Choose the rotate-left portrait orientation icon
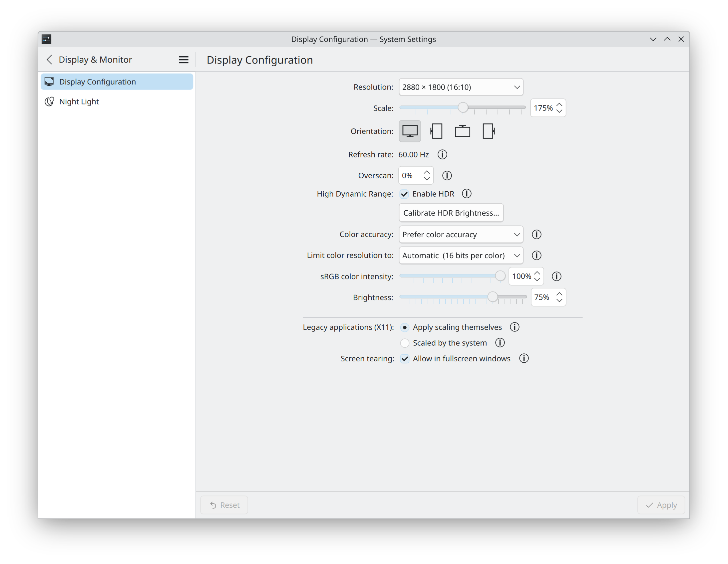 (436, 131)
